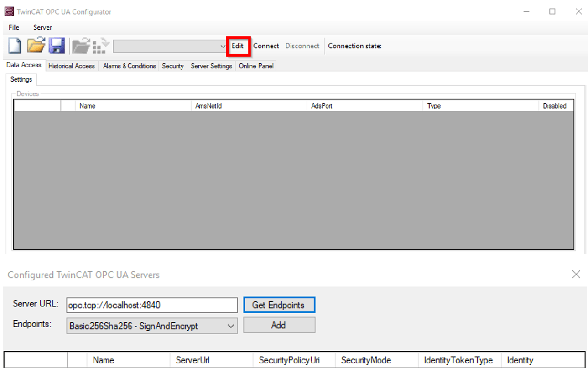
Task: Click the Disabled column header
Action: tap(556, 106)
